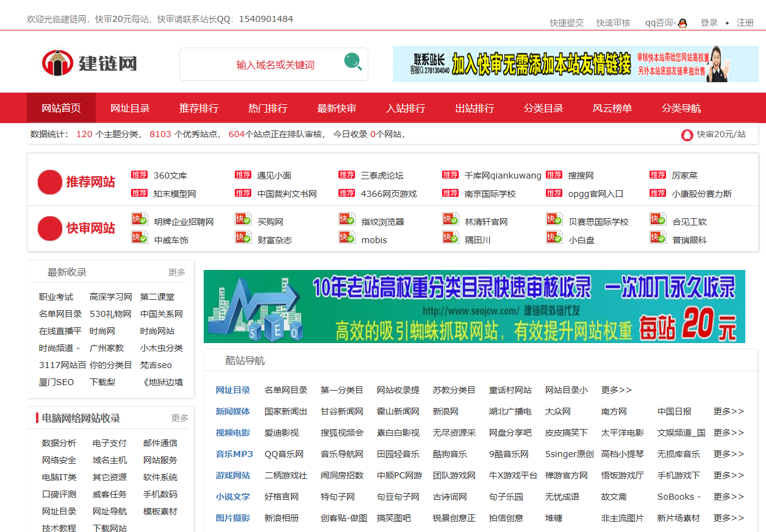Open 职业考试 in 最新收录
The image size is (766, 532).
[56, 297]
